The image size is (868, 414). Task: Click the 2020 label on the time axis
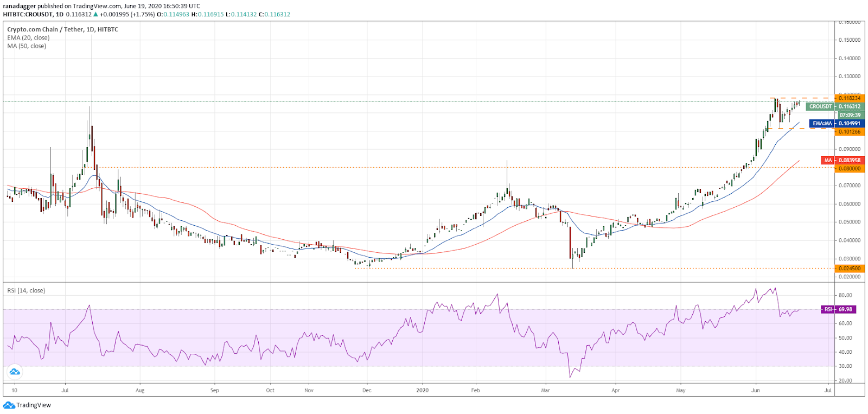point(423,391)
